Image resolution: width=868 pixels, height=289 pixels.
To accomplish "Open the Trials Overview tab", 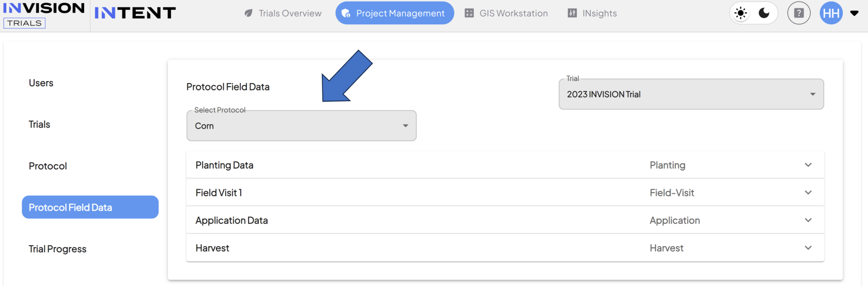I will tap(283, 13).
